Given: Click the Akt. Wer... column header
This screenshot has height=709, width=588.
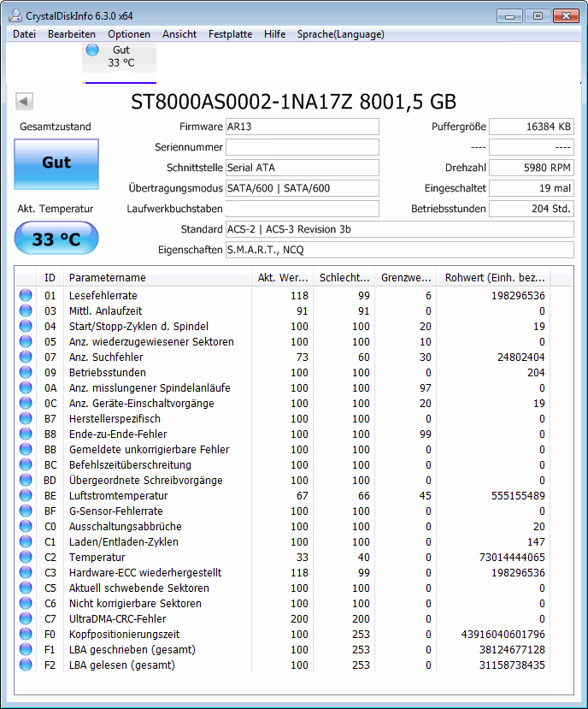Looking at the screenshot, I should (282, 278).
